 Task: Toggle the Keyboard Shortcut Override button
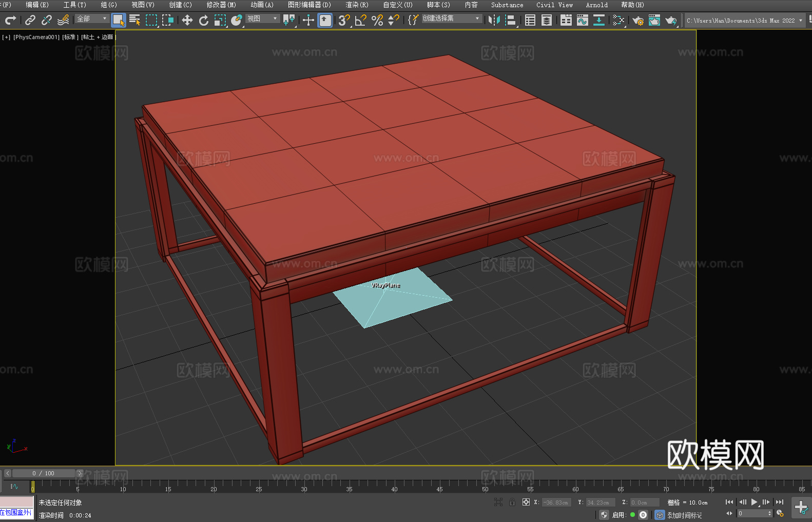325,20
